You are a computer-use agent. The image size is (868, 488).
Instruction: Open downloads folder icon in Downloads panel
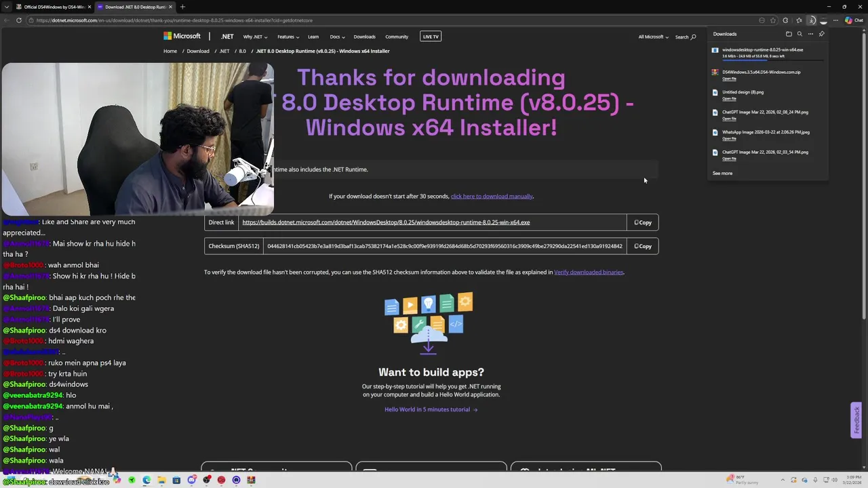tap(789, 34)
